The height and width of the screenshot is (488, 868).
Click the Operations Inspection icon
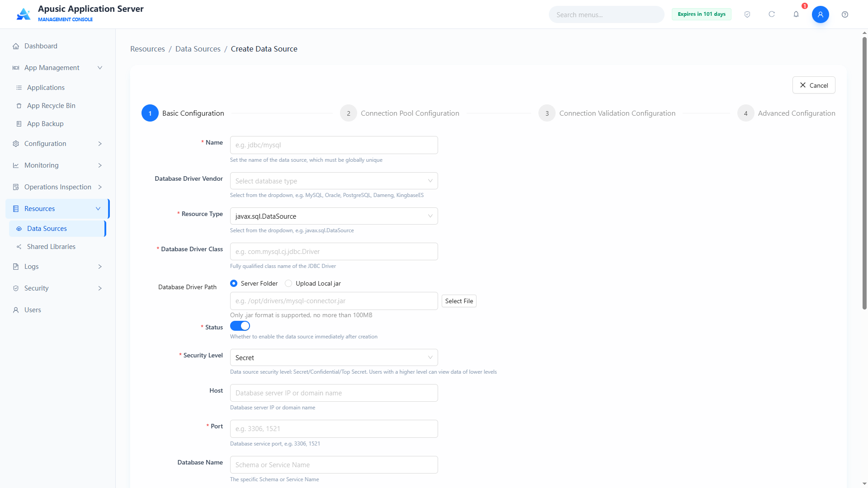16,187
